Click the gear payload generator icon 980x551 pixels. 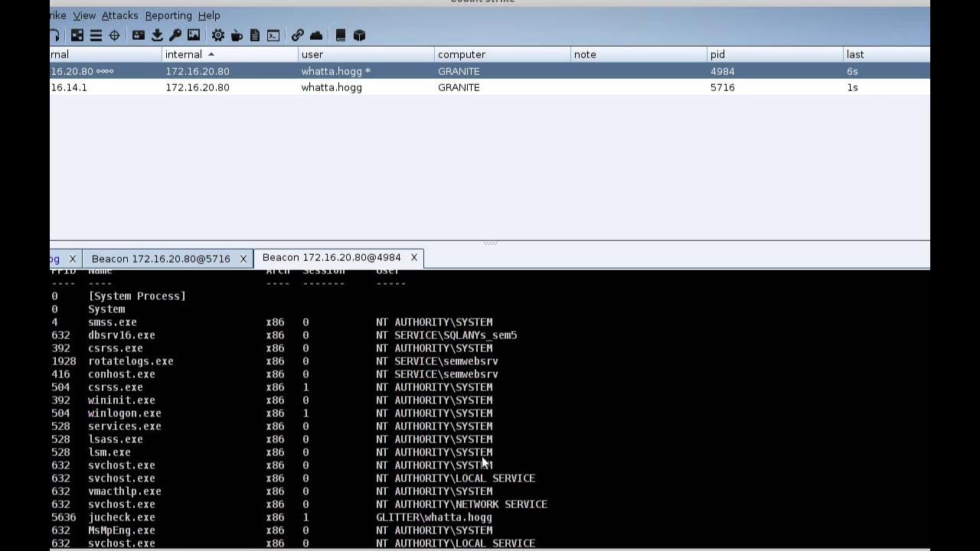click(x=218, y=35)
